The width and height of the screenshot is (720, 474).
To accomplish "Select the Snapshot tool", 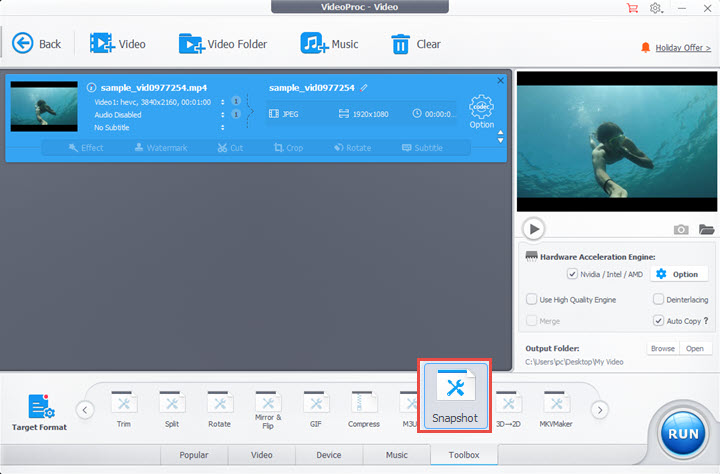I will click(455, 396).
